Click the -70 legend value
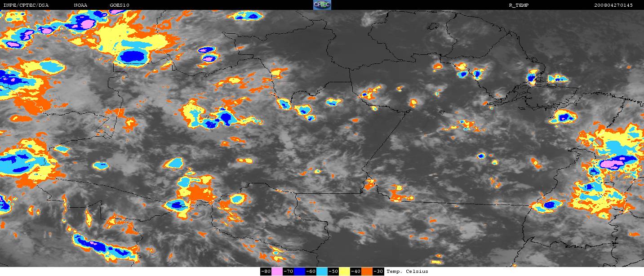The image size is (644, 276). (288, 272)
